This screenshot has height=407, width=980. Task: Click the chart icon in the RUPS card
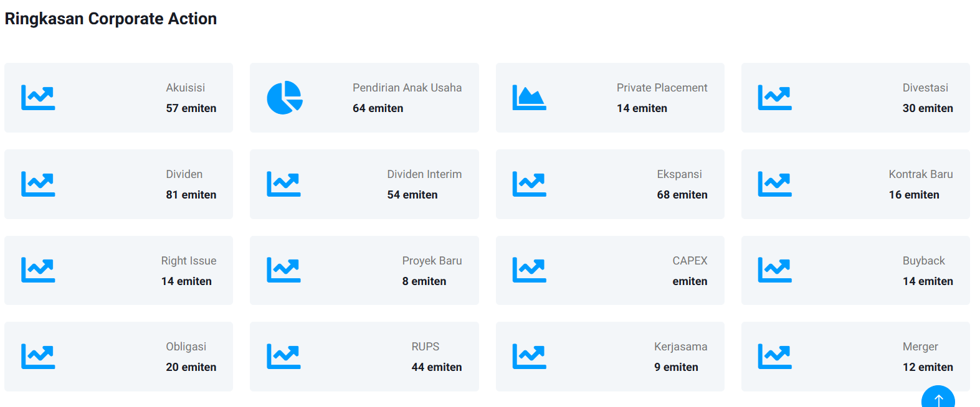click(x=283, y=357)
